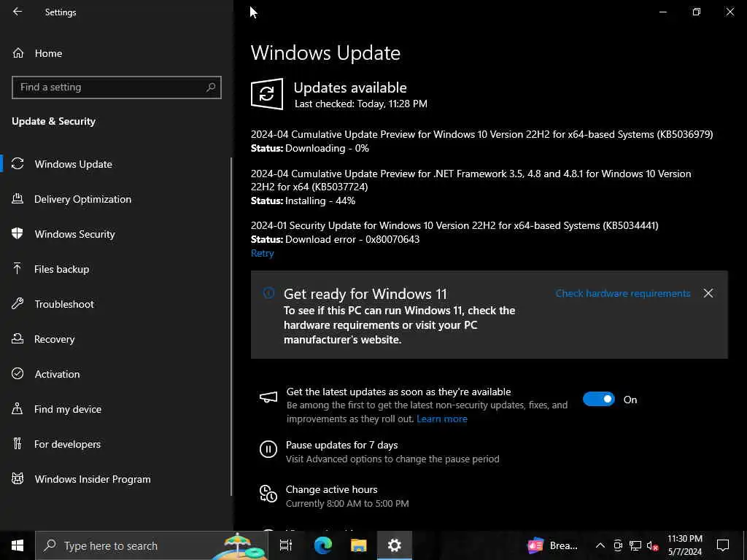
Task: Open Windows Security section
Action: (75, 234)
